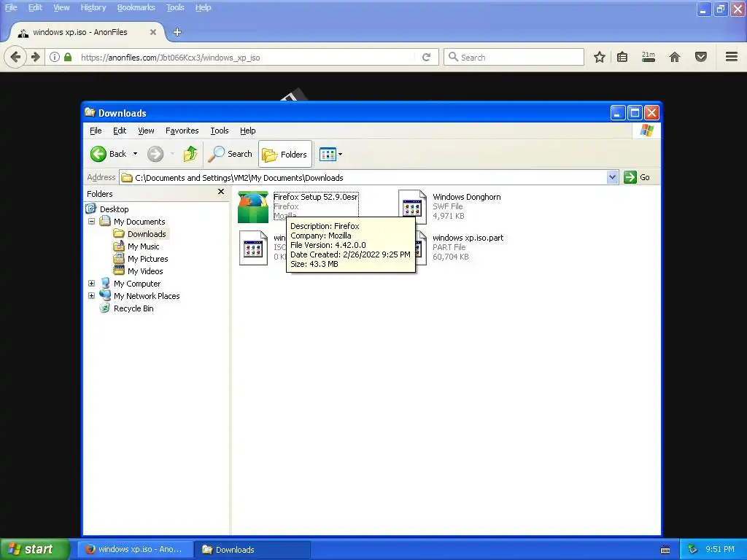Select Desktop in folder tree

click(115, 209)
